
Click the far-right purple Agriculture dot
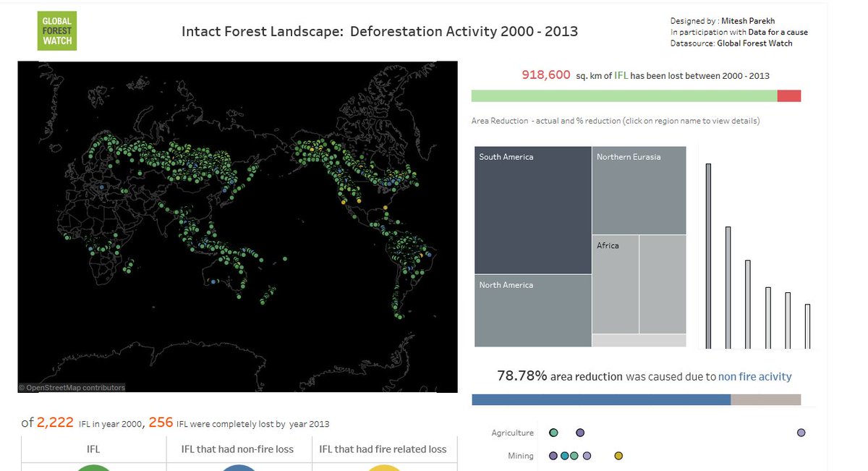(x=801, y=433)
